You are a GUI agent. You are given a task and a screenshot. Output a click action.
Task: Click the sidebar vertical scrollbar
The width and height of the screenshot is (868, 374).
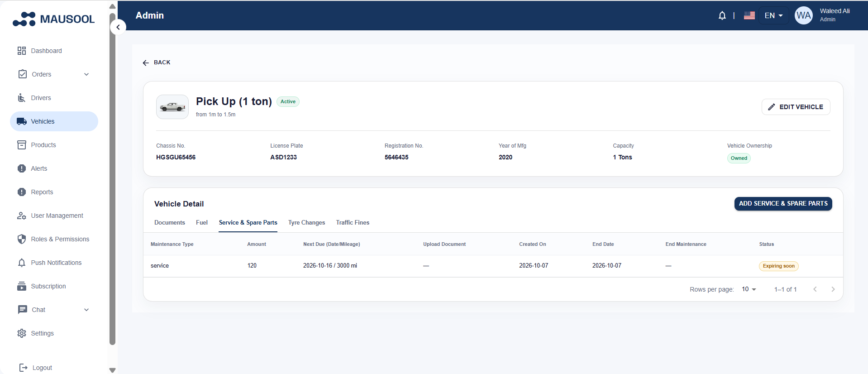click(113, 179)
